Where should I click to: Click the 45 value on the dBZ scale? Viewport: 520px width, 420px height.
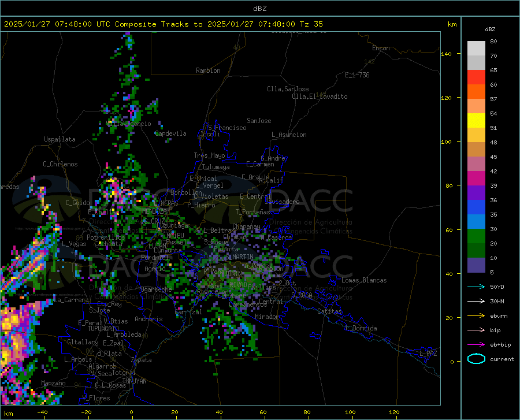(x=493, y=157)
